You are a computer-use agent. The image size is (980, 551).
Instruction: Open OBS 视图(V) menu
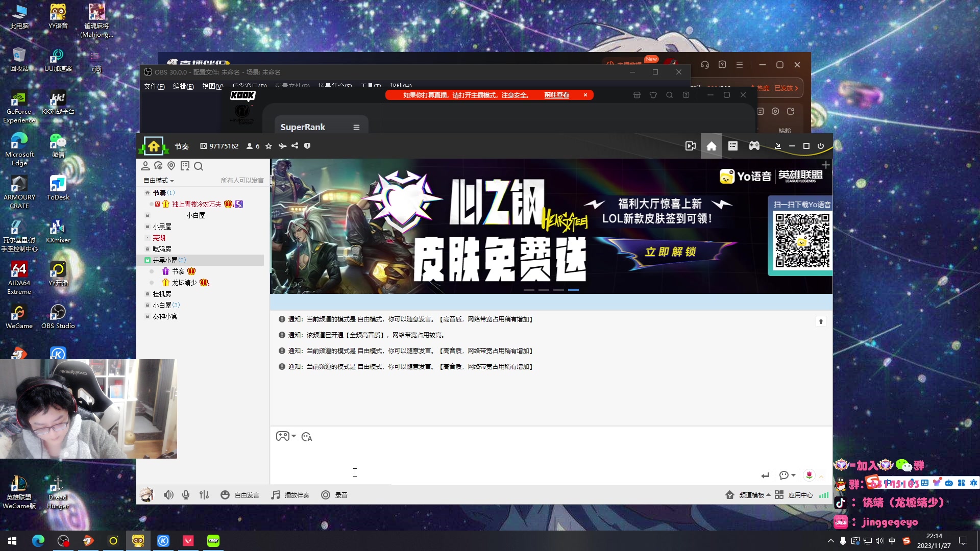212,86
